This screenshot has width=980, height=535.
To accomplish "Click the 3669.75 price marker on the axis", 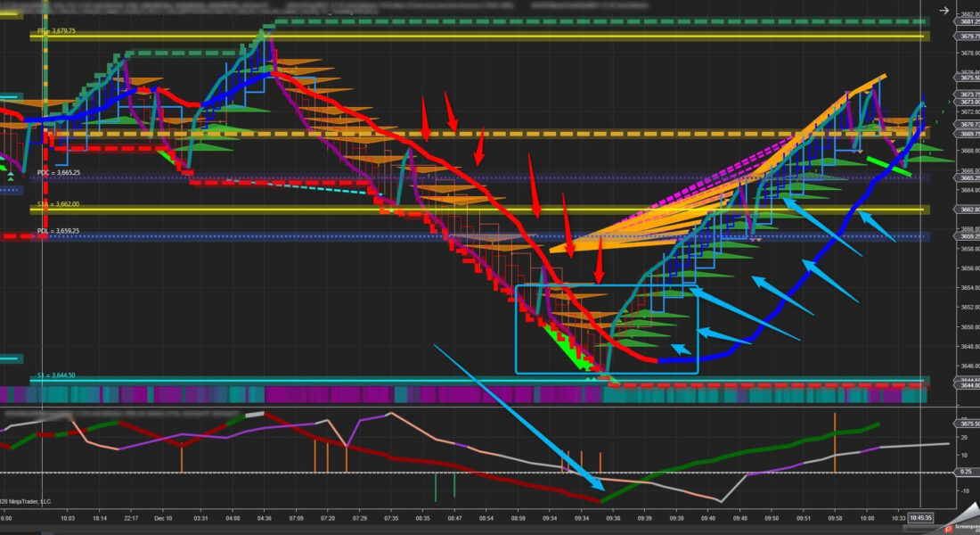I will [968, 134].
